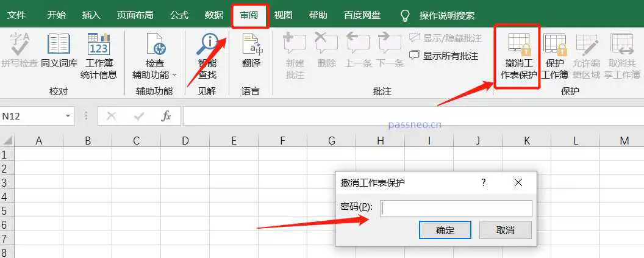
Task: Open the 文件 menu
Action: pos(17,15)
